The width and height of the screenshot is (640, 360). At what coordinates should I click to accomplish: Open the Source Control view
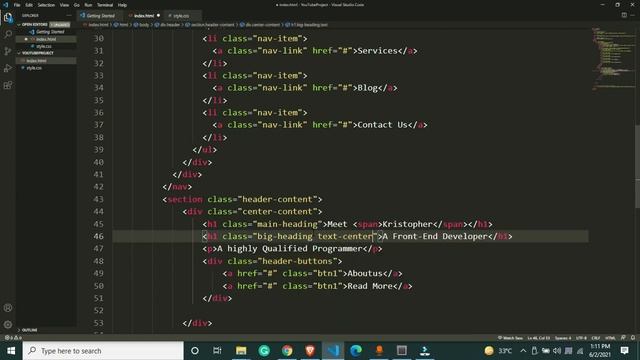point(8,51)
